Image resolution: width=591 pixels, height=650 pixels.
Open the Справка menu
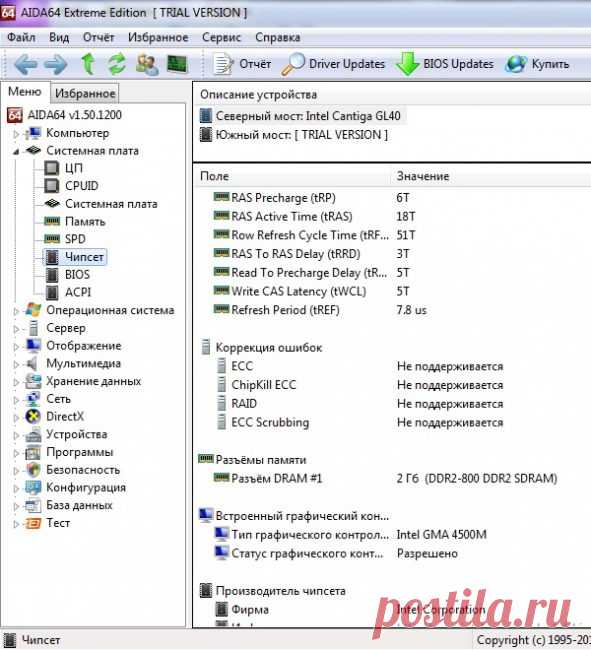click(277, 37)
